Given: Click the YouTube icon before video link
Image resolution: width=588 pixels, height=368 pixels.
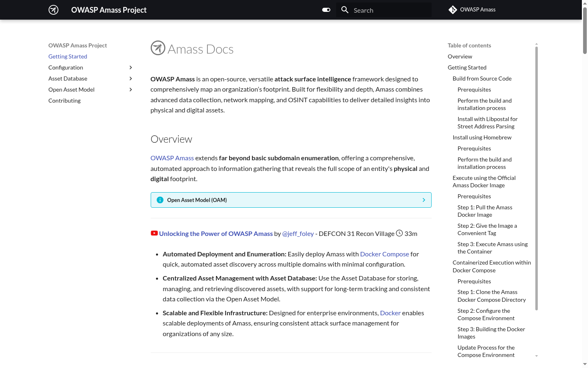Looking at the screenshot, I should tap(154, 233).
